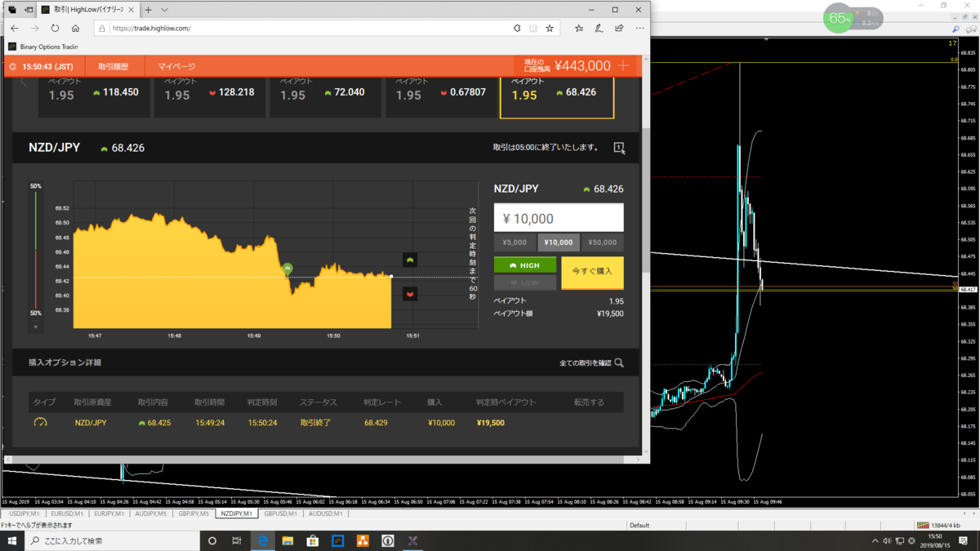Switch to the EURUSD,M1 chart tab
Screen dimensions: 980x551
(x=67, y=513)
